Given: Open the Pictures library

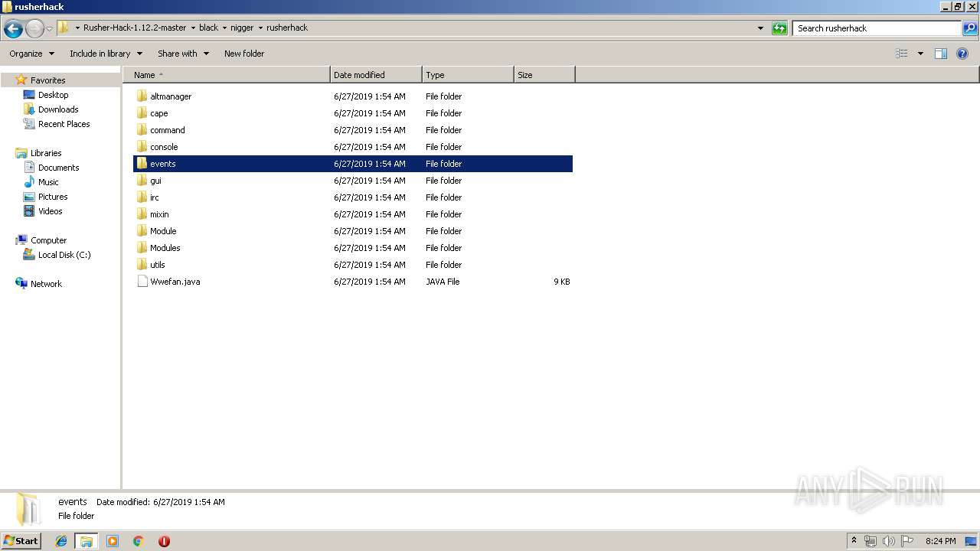Looking at the screenshot, I should point(53,197).
